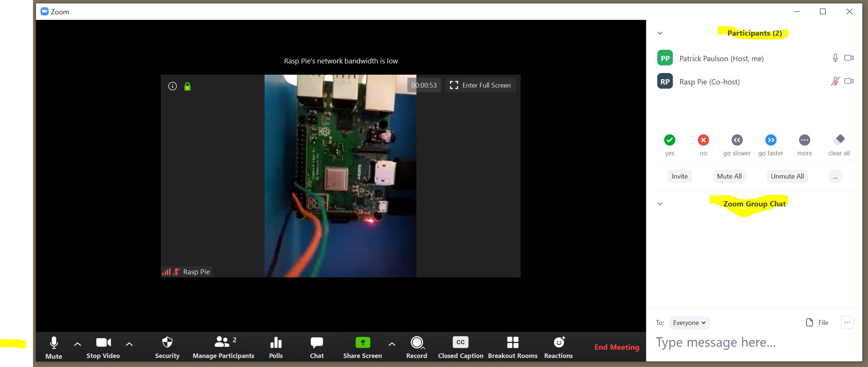Click the Mute All button
The height and width of the screenshot is (367, 868).
click(x=729, y=176)
